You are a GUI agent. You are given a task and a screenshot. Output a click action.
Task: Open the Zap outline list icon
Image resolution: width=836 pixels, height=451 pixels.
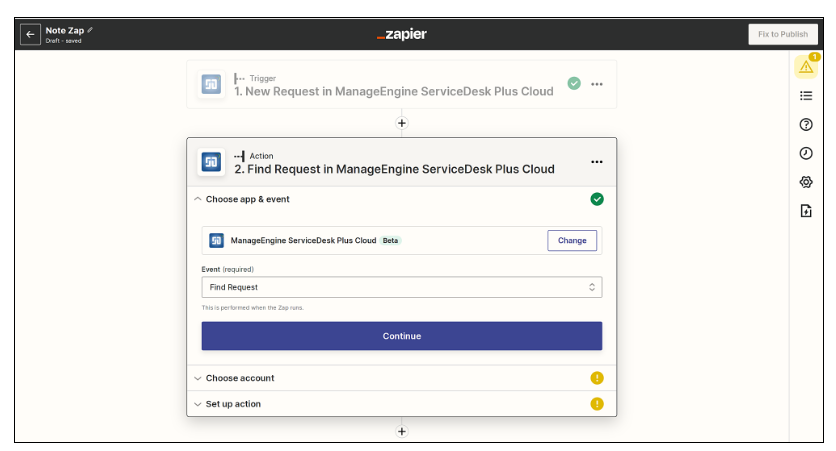point(806,96)
